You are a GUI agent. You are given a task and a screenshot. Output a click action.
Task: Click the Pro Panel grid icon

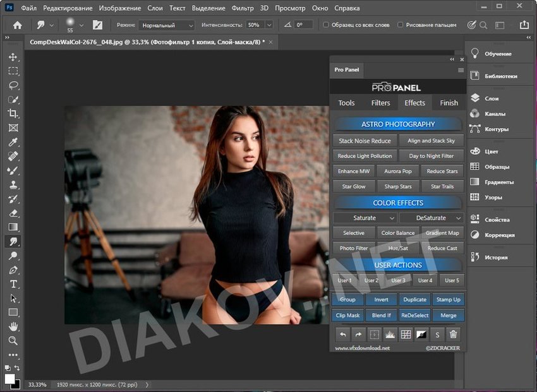tap(406, 335)
